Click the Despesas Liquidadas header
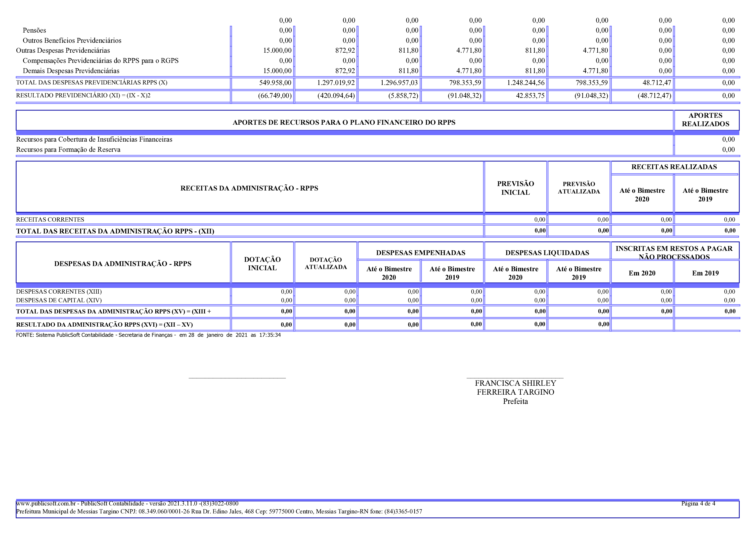Screen dimensions: 756x534 (x=547, y=253)
